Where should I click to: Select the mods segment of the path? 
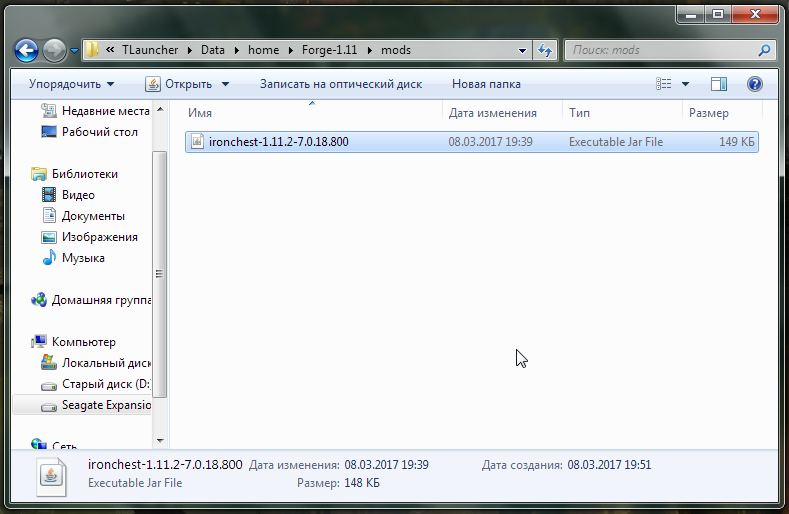tap(396, 50)
